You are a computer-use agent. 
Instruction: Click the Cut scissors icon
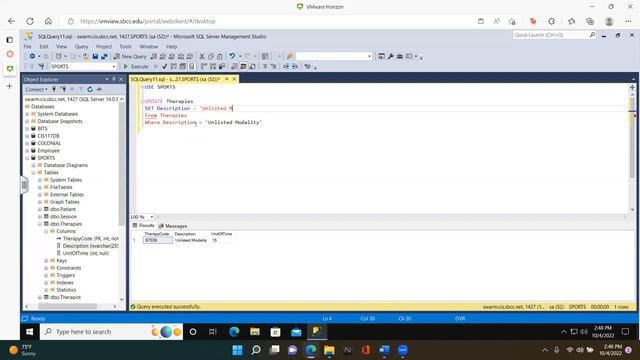coord(202,56)
